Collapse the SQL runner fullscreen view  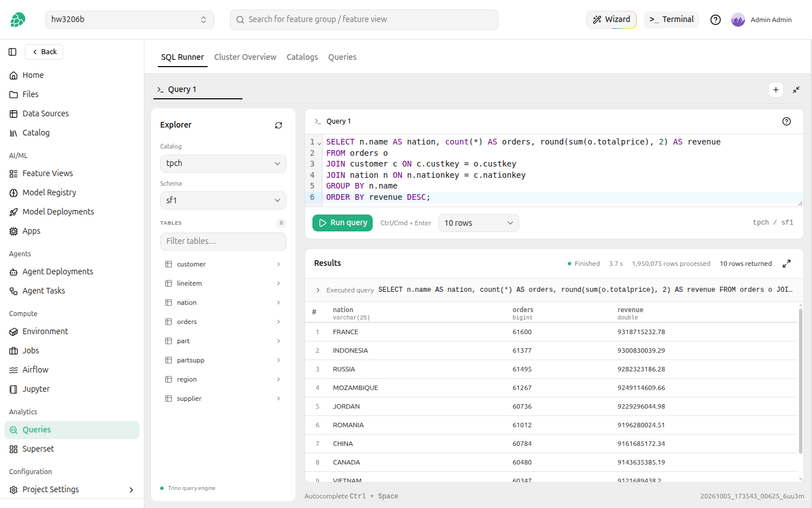click(x=796, y=90)
